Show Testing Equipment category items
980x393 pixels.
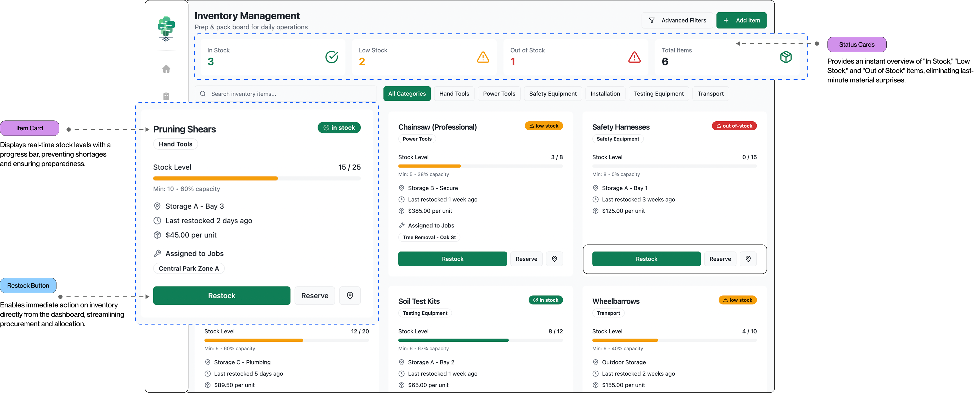point(659,94)
